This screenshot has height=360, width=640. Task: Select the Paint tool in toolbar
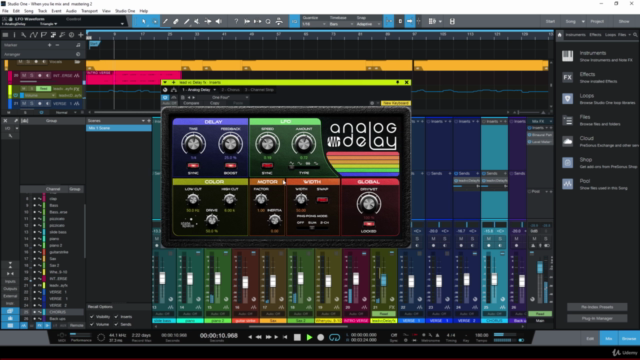(187, 21)
